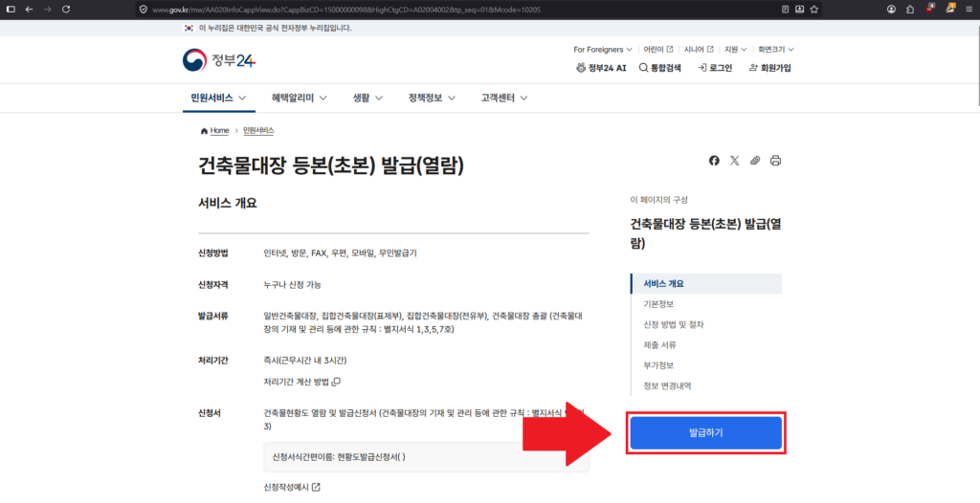Expand 지원 dropdown

735,50
